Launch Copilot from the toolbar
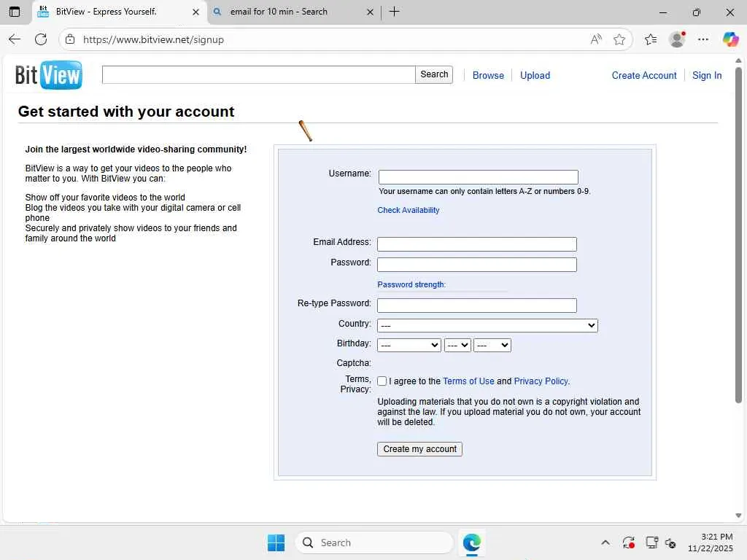The width and height of the screenshot is (747, 560). (x=730, y=39)
